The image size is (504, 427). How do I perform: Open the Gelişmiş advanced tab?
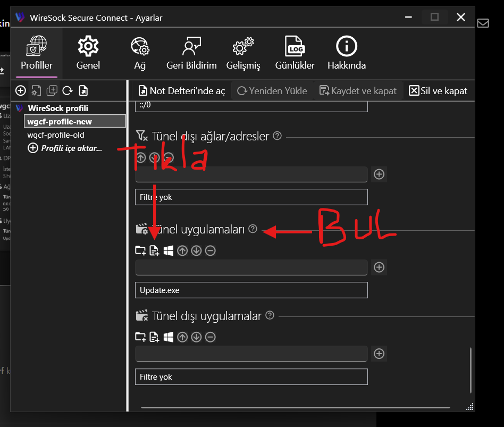point(243,53)
